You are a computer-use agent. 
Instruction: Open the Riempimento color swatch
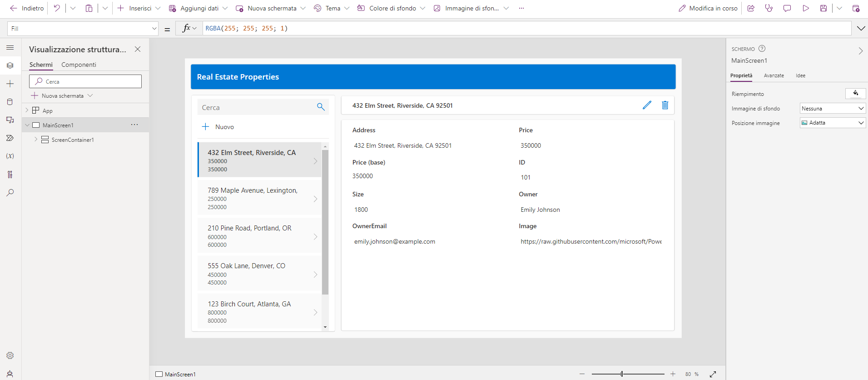click(855, 94)
